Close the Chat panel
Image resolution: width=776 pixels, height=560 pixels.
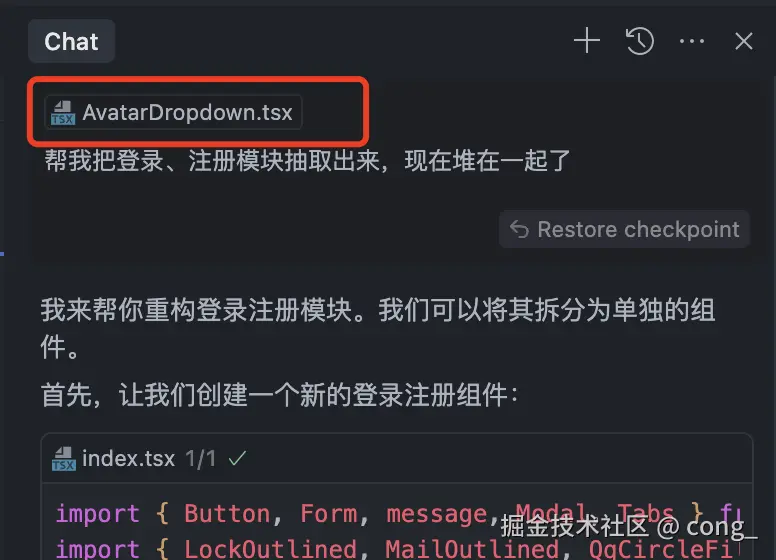pos(744,41)
